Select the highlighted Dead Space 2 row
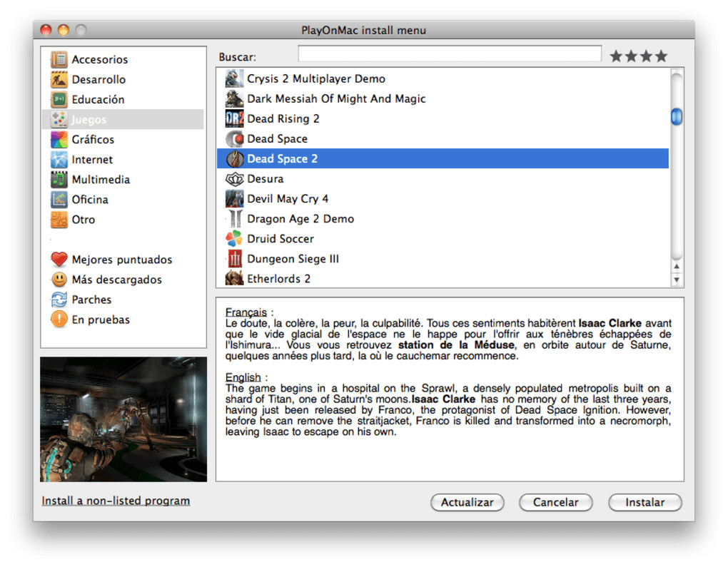The width and height of the screenshot is (728, 567). [443, 158]
